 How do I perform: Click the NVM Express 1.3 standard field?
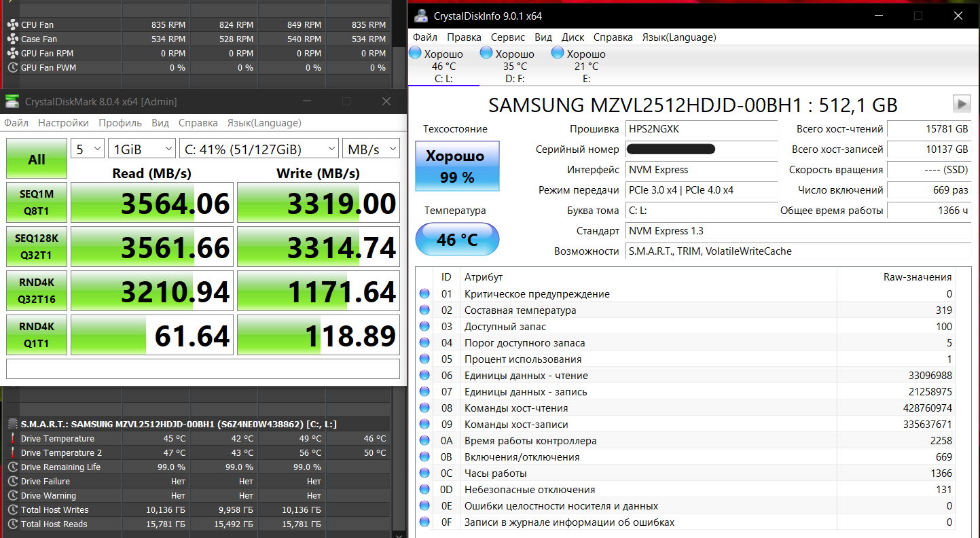797,231
